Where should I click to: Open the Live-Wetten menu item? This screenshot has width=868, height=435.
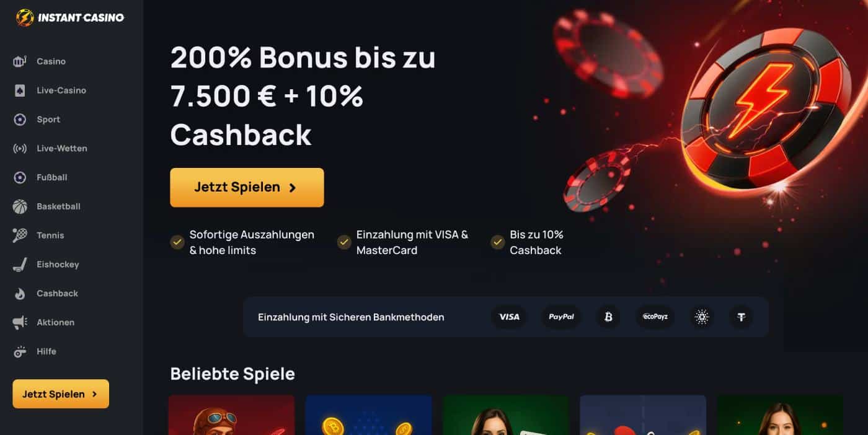(x=62, y=149)
